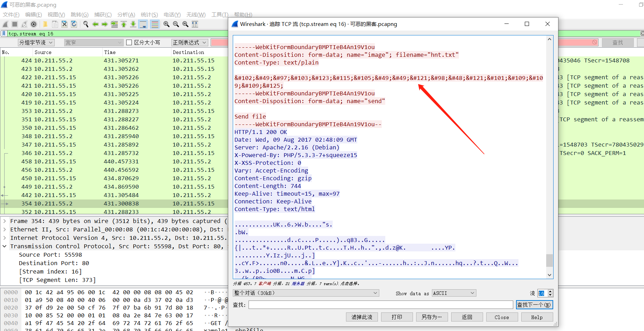Toggle automatic scrolling in live capture
The height and width of the screenshot is (331, 644).
[143, 24]
